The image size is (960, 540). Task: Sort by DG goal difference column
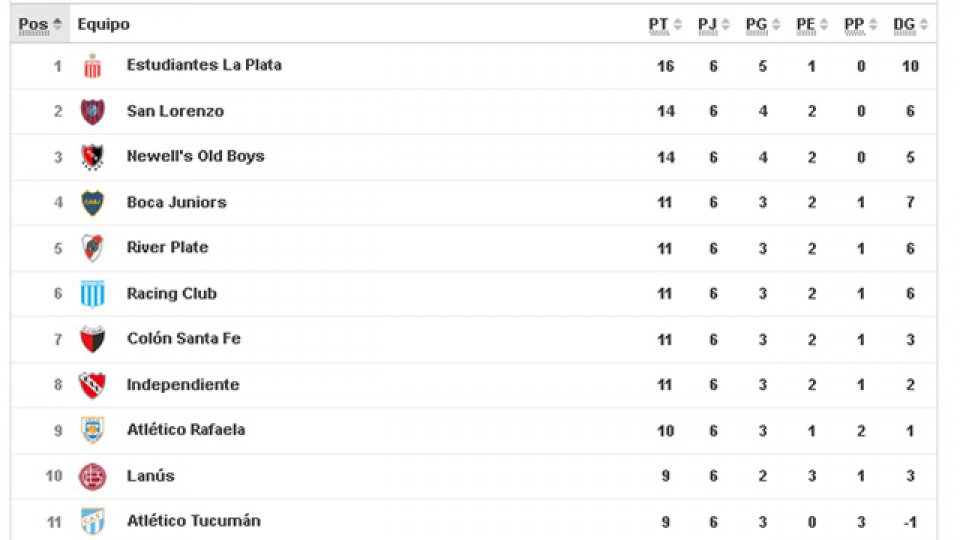910,24
